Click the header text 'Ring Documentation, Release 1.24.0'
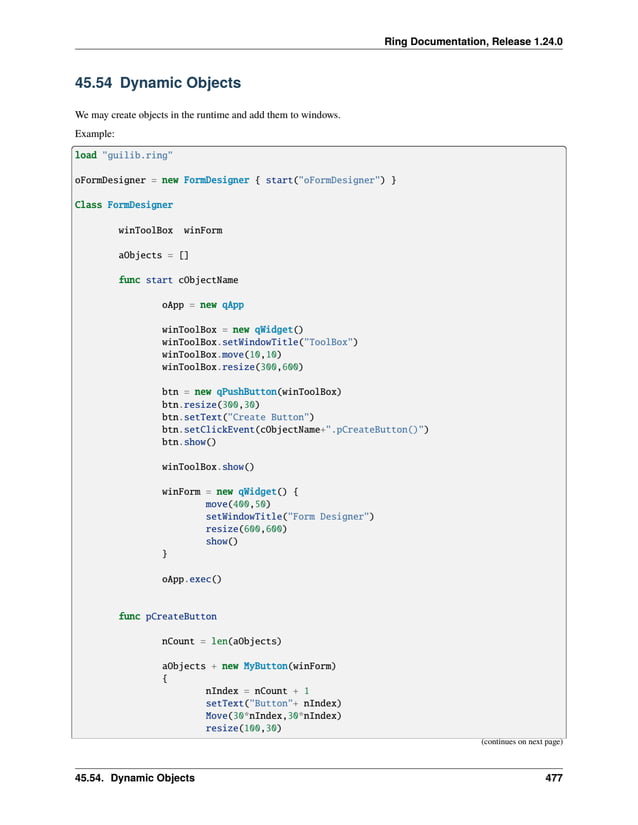 [473, 42]
